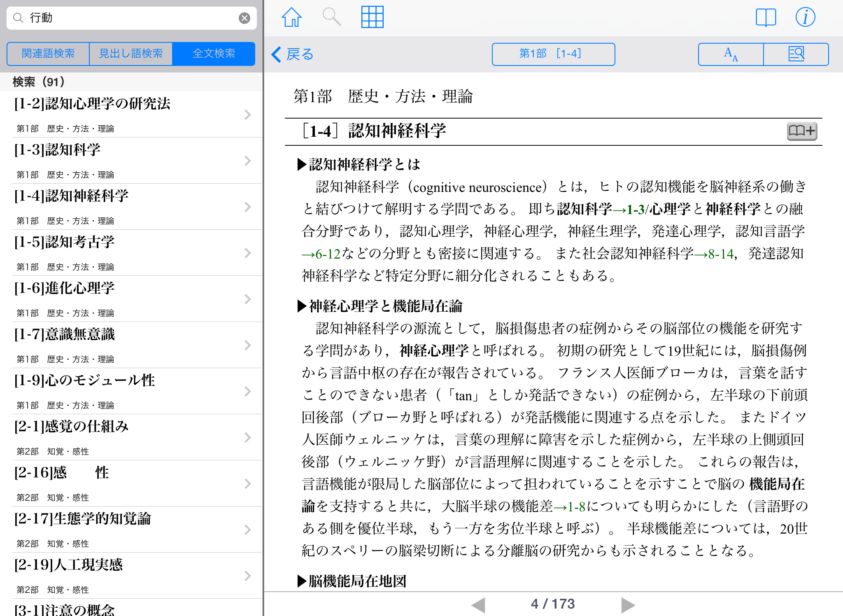Switch to 見出し語検索 tab

coord(131,54)
